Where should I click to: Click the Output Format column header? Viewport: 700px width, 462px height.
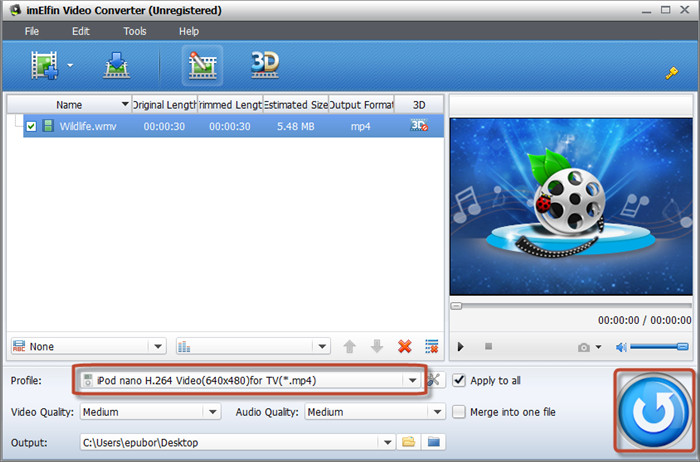click(x=361, y=105)
